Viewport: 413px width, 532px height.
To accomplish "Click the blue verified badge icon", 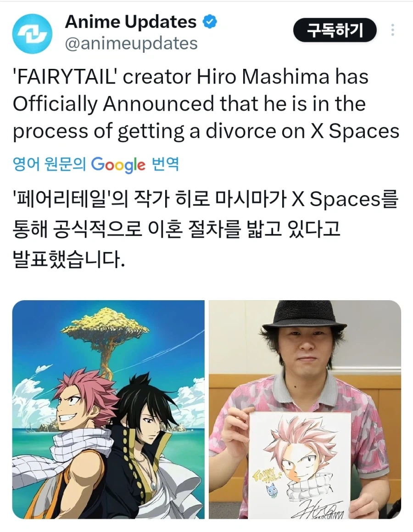I will tap(210, 22).
